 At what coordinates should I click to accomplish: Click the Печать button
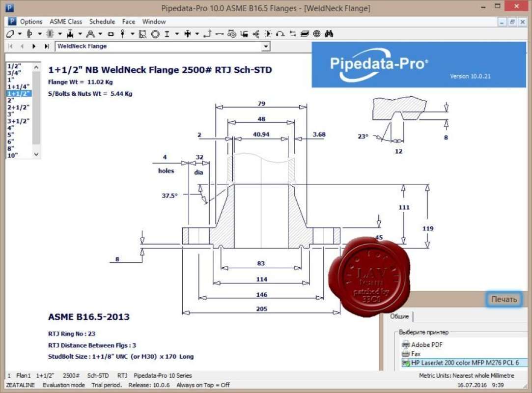click(503, 299)
